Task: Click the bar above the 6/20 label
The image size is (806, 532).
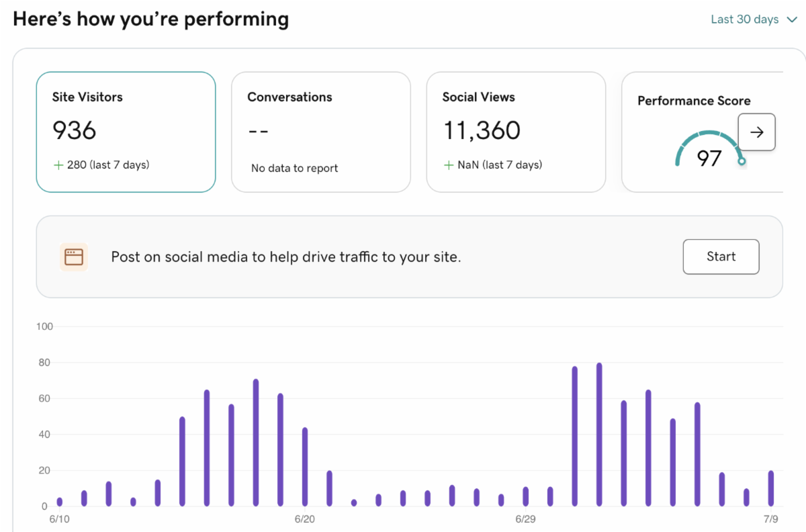Action: 305,467
